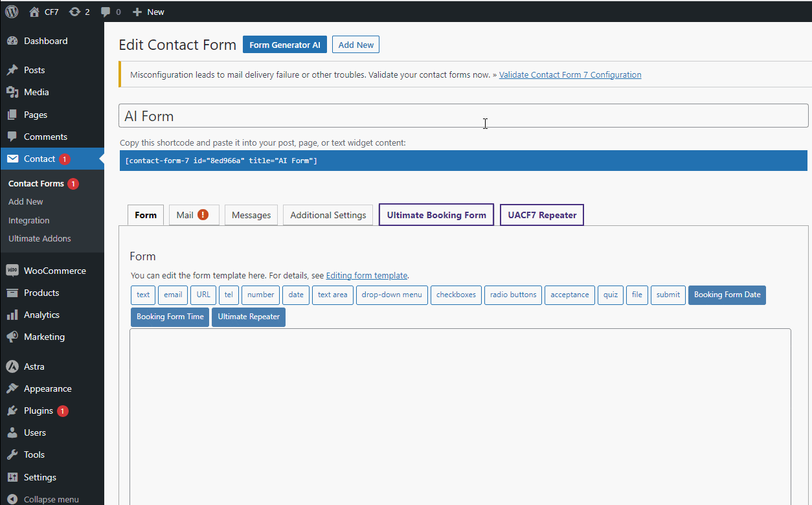The width and height of the screenshot is (812, 505).
Task: Click the Astra logo icon
Action: (x=12, y=366)
